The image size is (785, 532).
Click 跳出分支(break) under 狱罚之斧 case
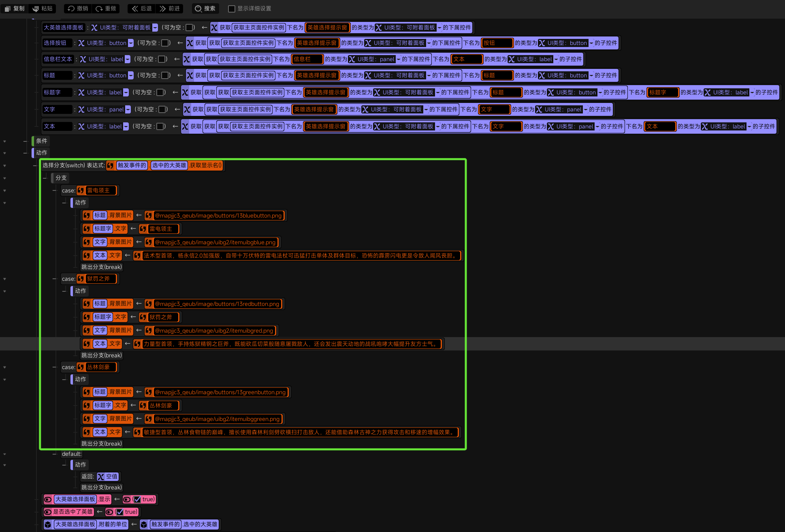click(x=102, y=355)
